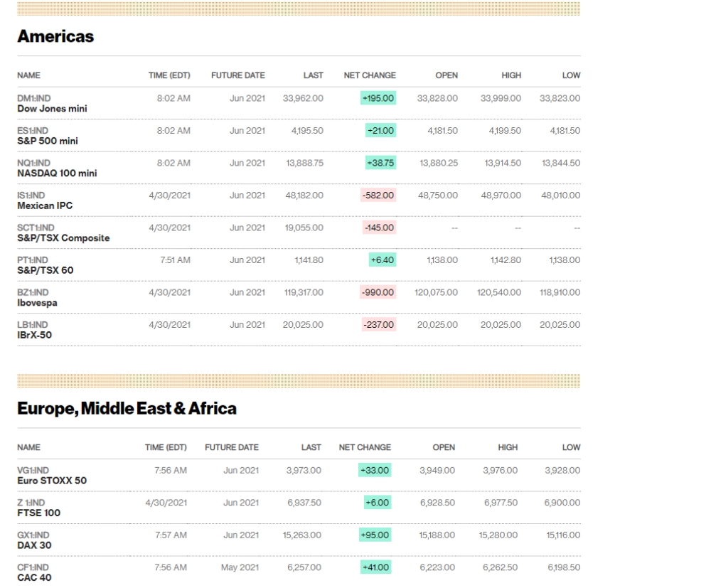Click the Z 1:IND ticker symbol
The image size is (711, 588).
coord(31,503)
